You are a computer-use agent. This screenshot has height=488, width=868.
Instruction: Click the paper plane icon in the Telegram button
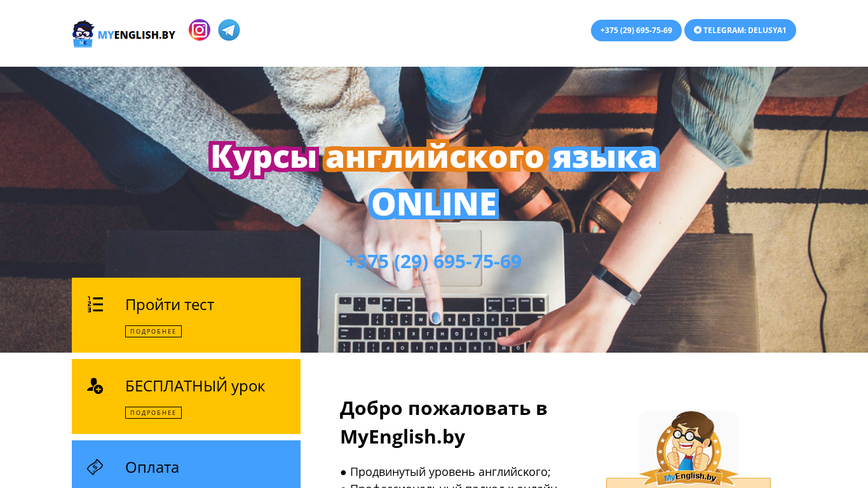coord(698,30)
